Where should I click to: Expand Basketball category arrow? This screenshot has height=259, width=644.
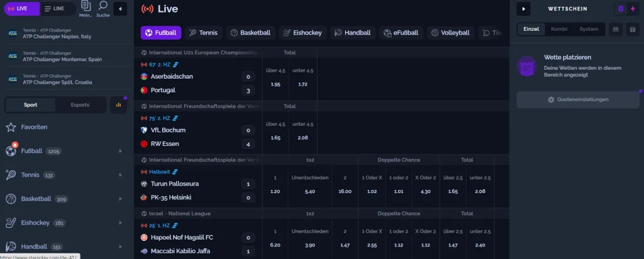coord(120,199)
